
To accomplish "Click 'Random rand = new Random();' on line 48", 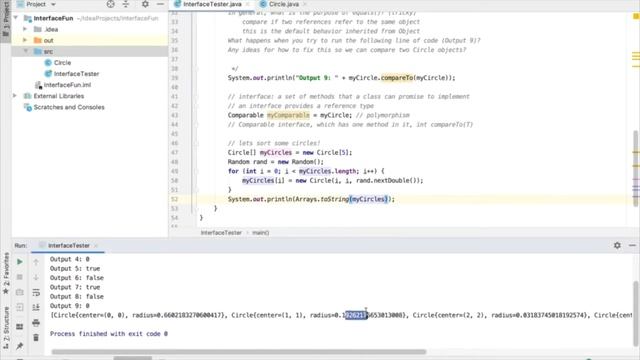I will [x=276, y=162].
